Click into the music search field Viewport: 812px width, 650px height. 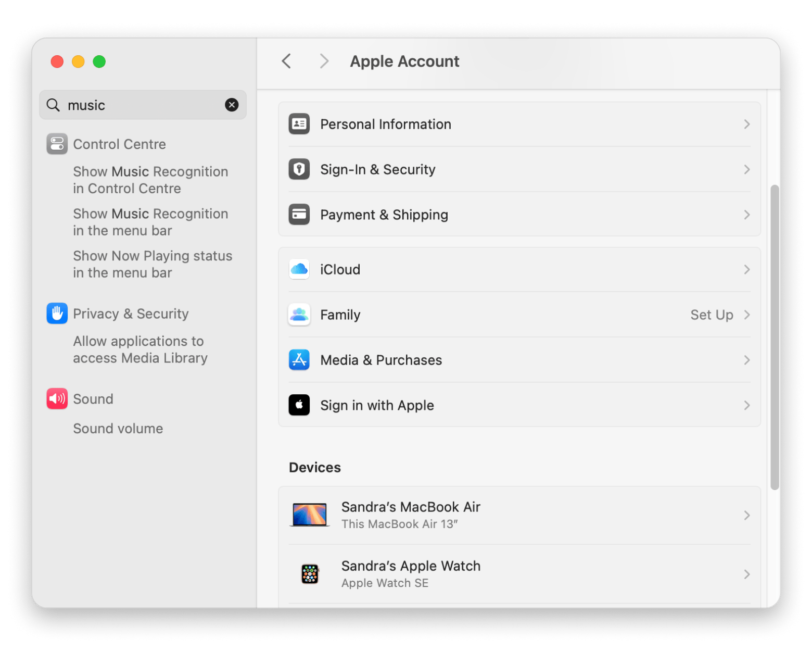141,105
